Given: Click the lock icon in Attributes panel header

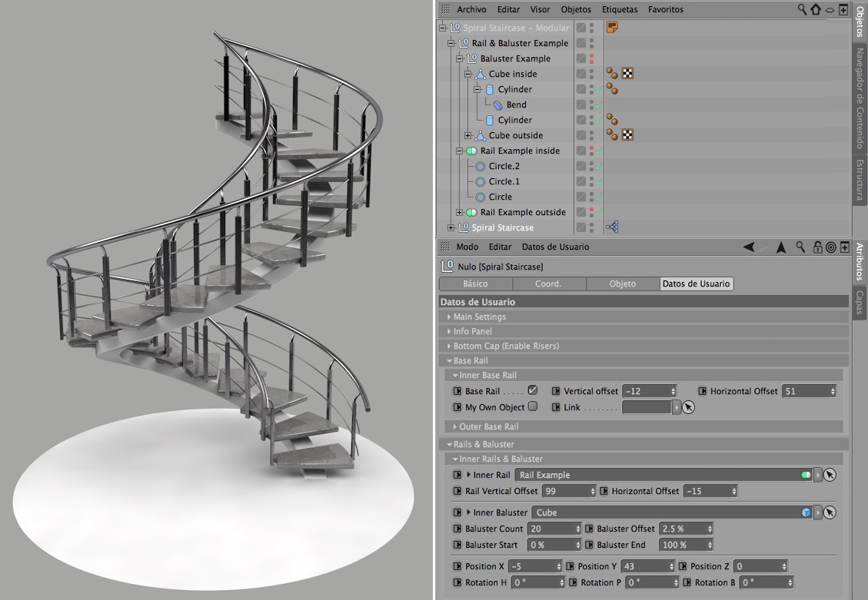Looking at the screenshot, I should coord(816,247).
